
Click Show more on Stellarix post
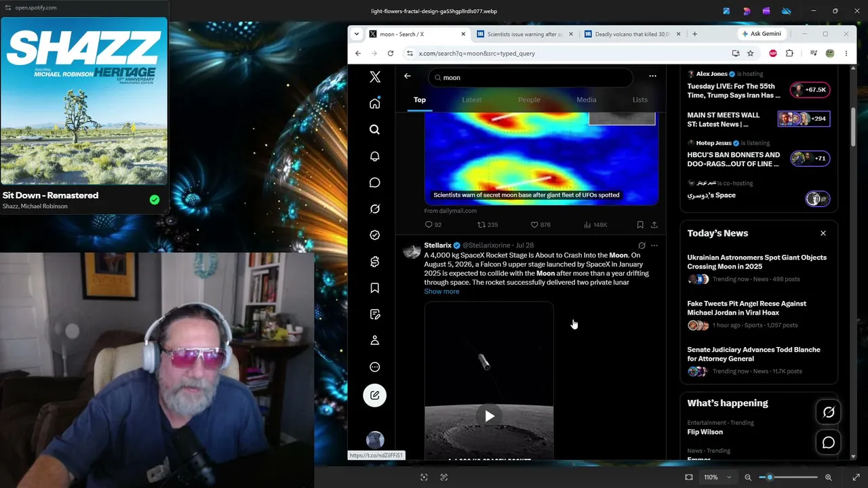click(x=441, y=291)
